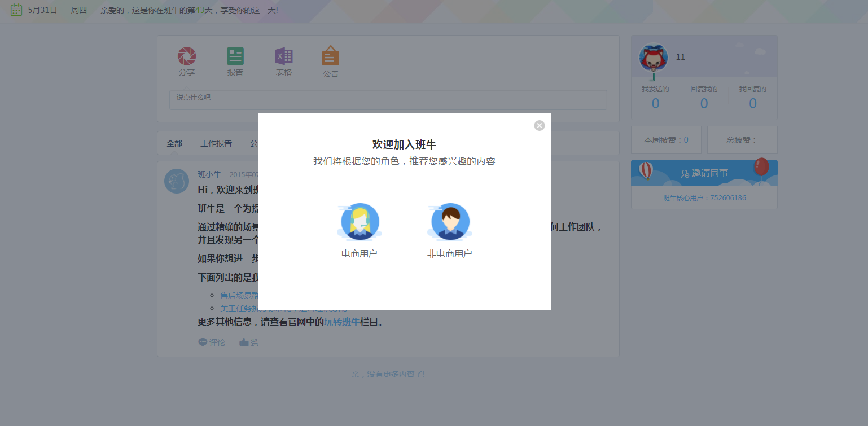Click the 本周被赞 weekly likes box

point(666,140)
